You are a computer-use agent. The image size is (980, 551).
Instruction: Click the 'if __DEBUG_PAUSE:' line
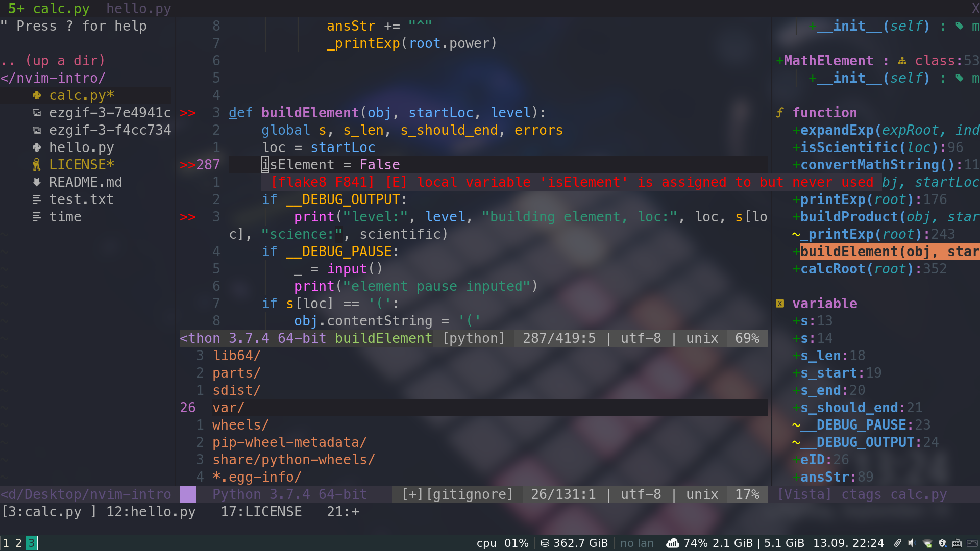pyautogui.click(x=331, y=252)
